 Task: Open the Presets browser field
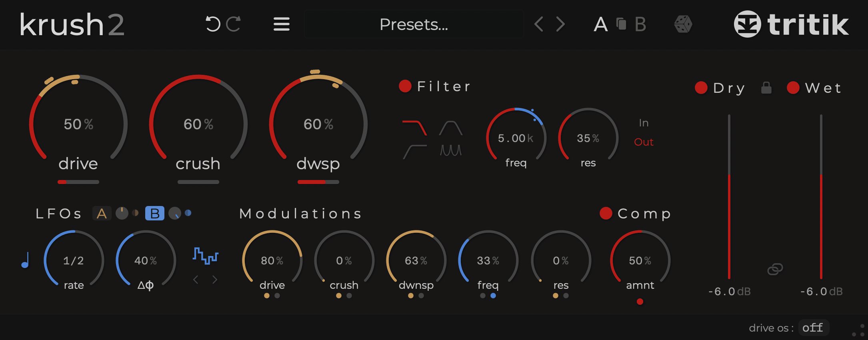click(x=414, y=24)
